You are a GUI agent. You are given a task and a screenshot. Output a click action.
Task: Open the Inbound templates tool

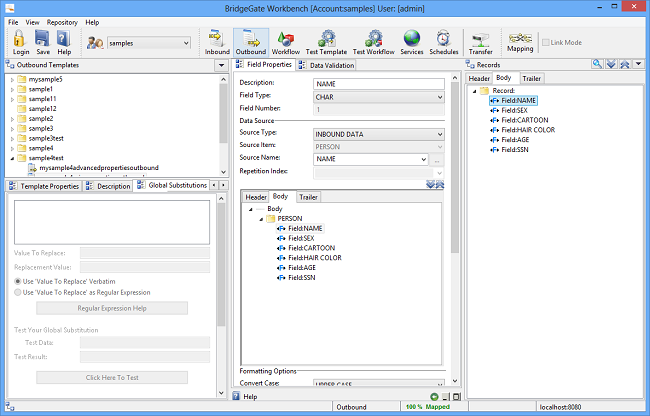[x=217, y=43]
